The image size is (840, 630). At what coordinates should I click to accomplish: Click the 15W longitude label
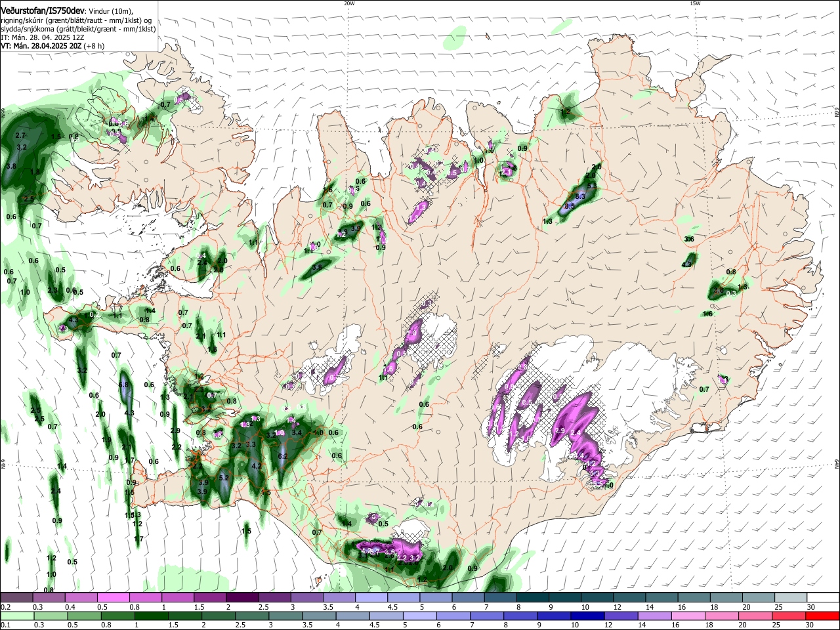[695, 3]
